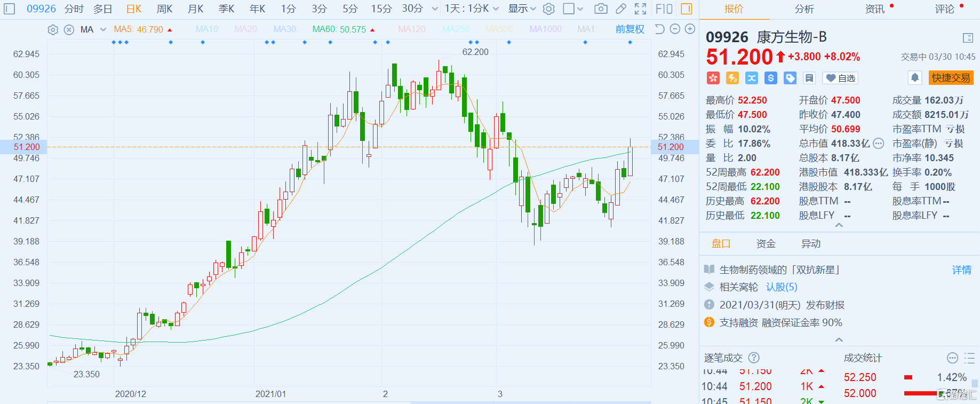Toggle 自选 watchlist heart button
Viewport: 980px width, 404px height.
(x=840, y=78)
